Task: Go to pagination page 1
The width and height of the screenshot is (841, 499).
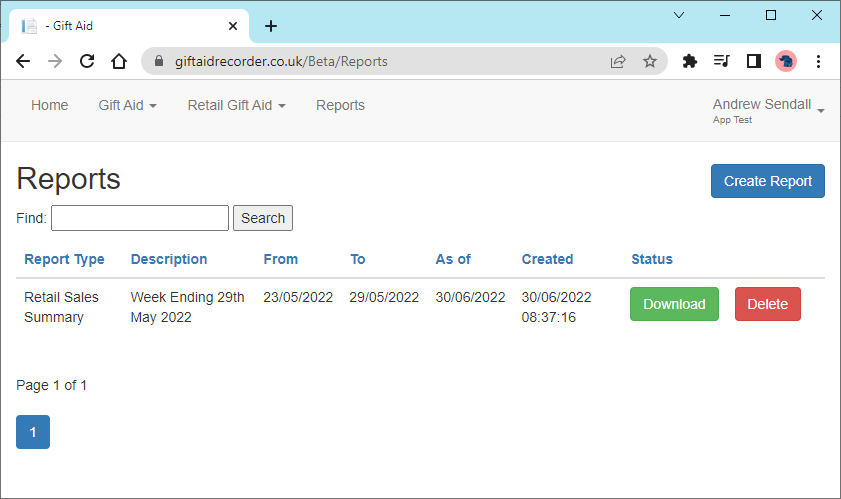Action: tap(33, 432)
